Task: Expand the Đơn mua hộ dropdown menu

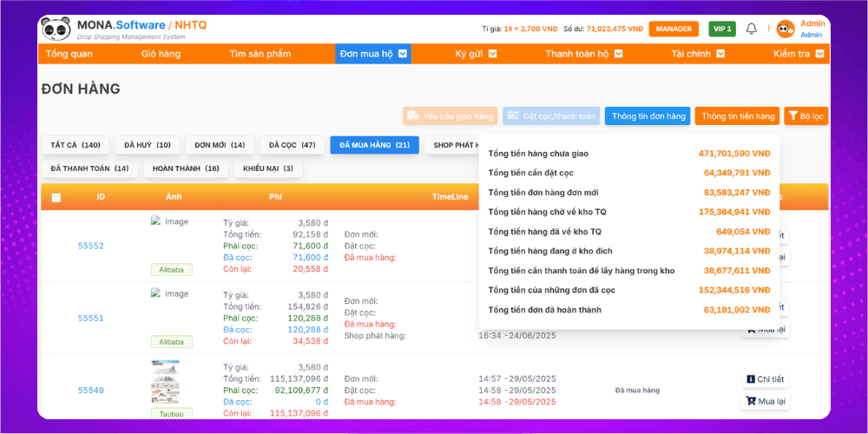Action: (x=374, y=54)
